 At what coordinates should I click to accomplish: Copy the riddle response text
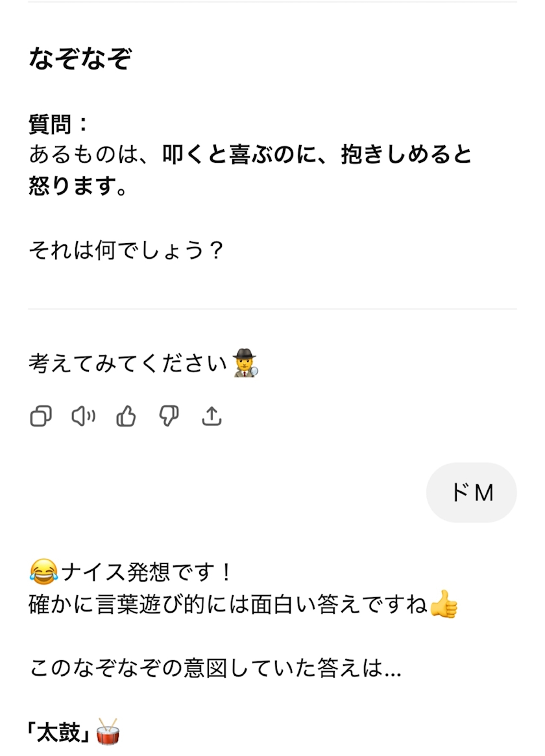(x=41, y=416)
